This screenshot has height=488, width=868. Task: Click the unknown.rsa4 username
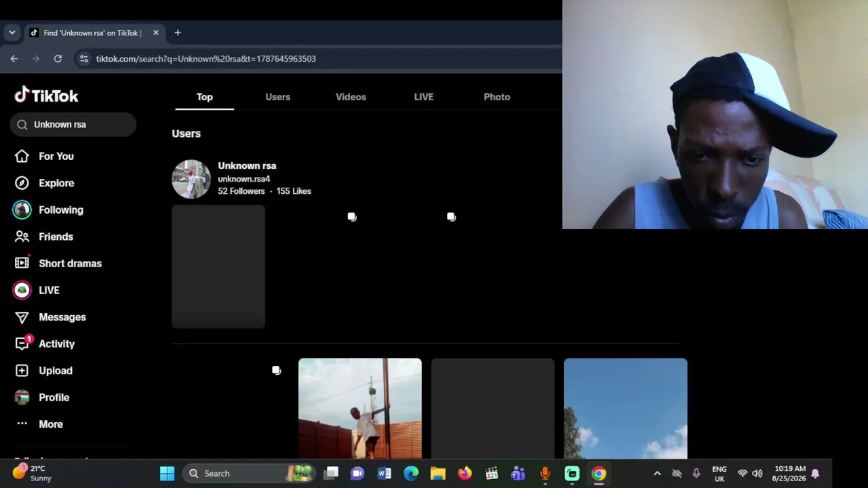pos(244,179)
